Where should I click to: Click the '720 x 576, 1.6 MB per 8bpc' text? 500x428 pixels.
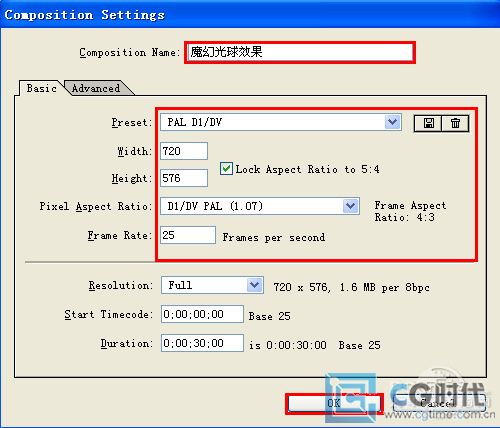(x=351, y=287)
